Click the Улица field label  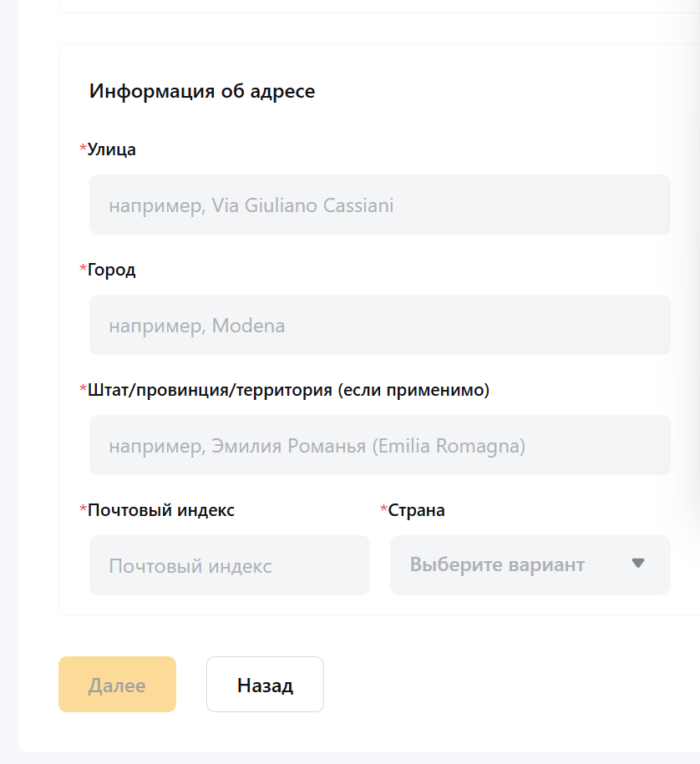(x=112, y=149)
